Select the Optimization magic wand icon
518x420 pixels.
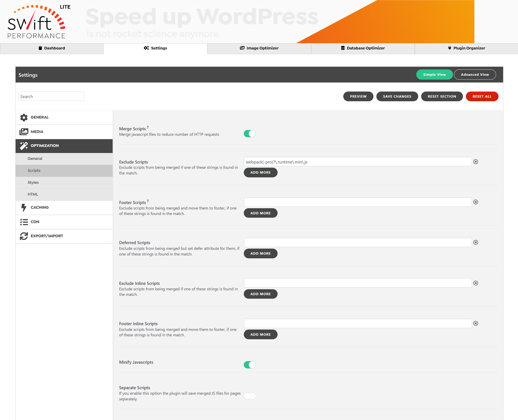(x=24, y=146)
